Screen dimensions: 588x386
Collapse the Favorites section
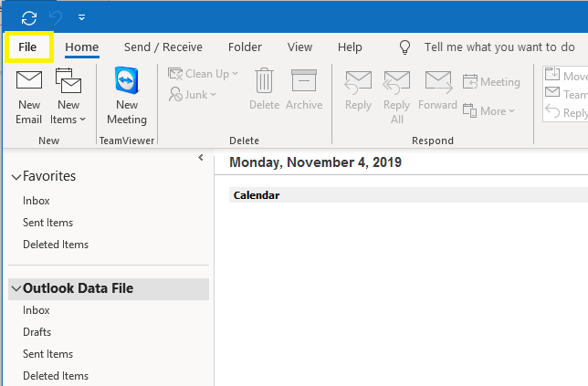pyautogui.click(x=16, y=176)
